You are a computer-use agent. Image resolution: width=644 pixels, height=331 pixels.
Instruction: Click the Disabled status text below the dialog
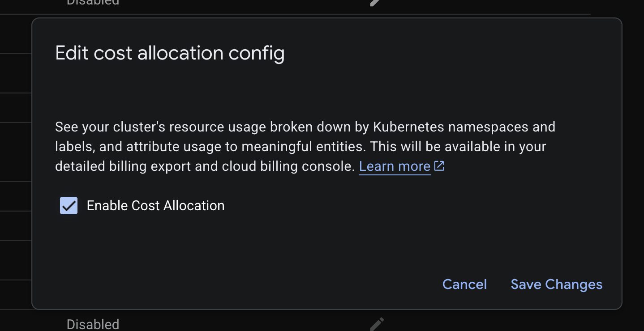click(x=93, y=324)
